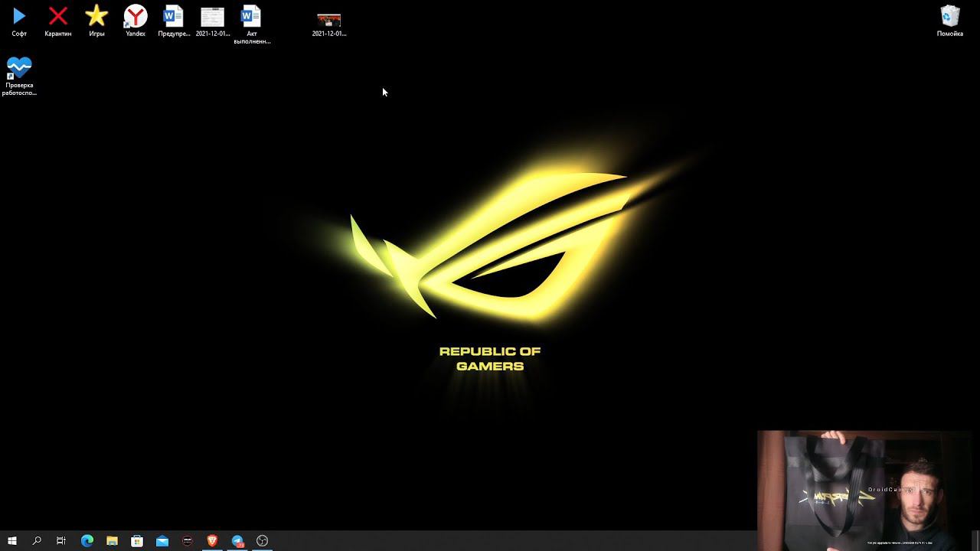Open the dark 2021-12-01 image thumbnail file
Screen dimensions: 980x551
(328, 19)
